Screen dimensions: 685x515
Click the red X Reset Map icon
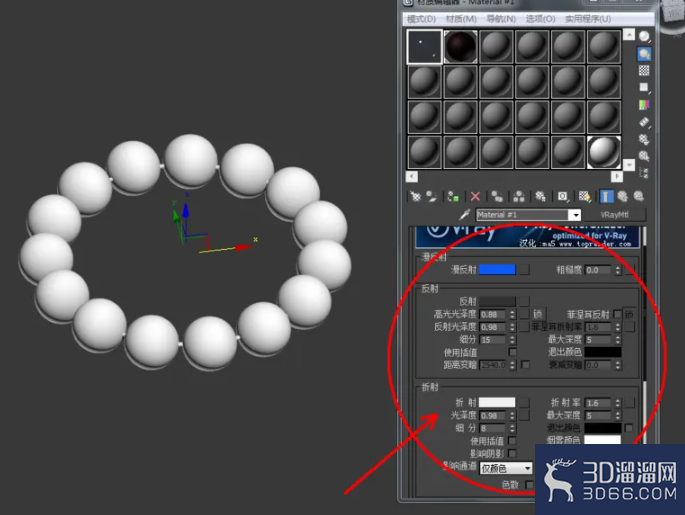[475, 197]
